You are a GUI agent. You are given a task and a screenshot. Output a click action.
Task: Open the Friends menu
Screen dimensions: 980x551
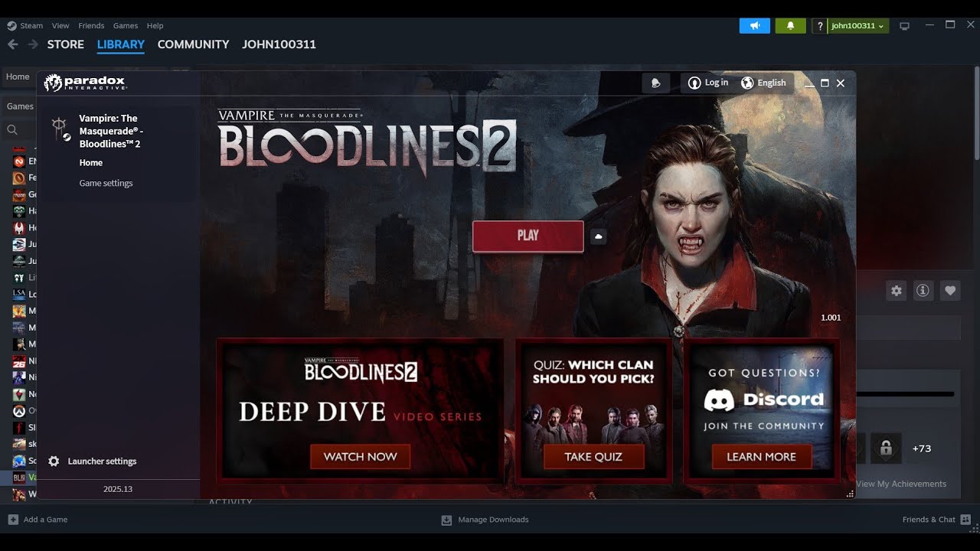[x=91, y=26]
